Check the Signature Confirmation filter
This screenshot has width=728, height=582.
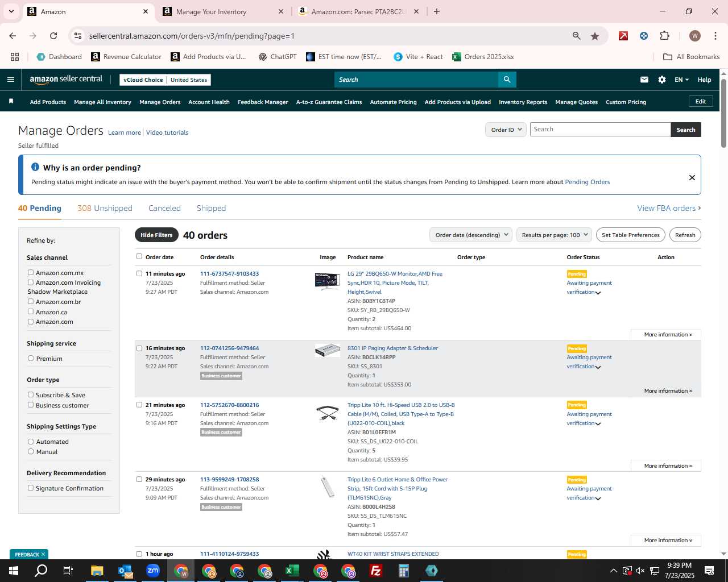[31, 488]
